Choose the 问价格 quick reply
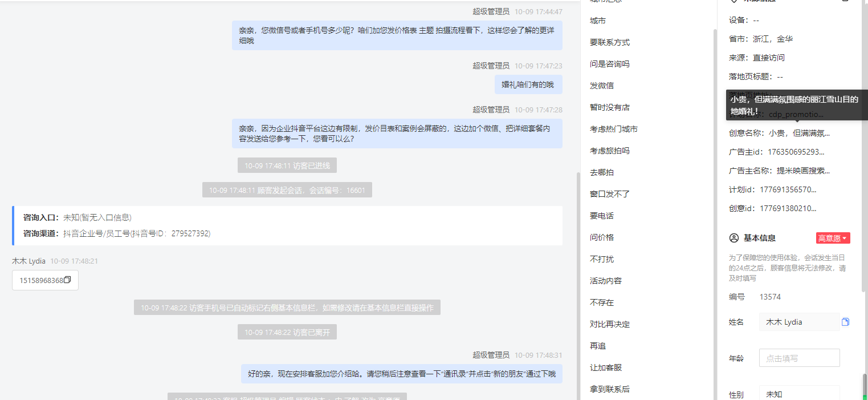The width and height of the screenshot is (868, 400). point(602,237)
